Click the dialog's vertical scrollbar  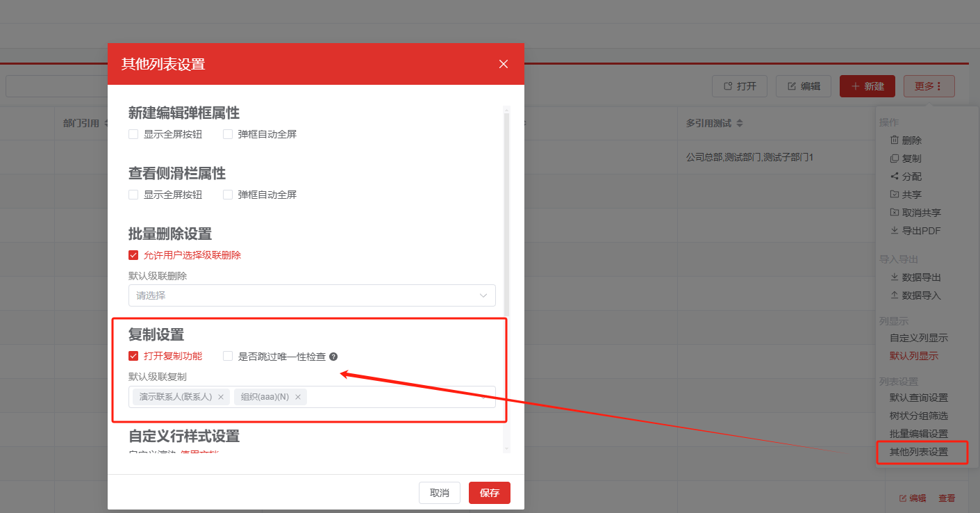pyautogui.click(x=506, y=209)
